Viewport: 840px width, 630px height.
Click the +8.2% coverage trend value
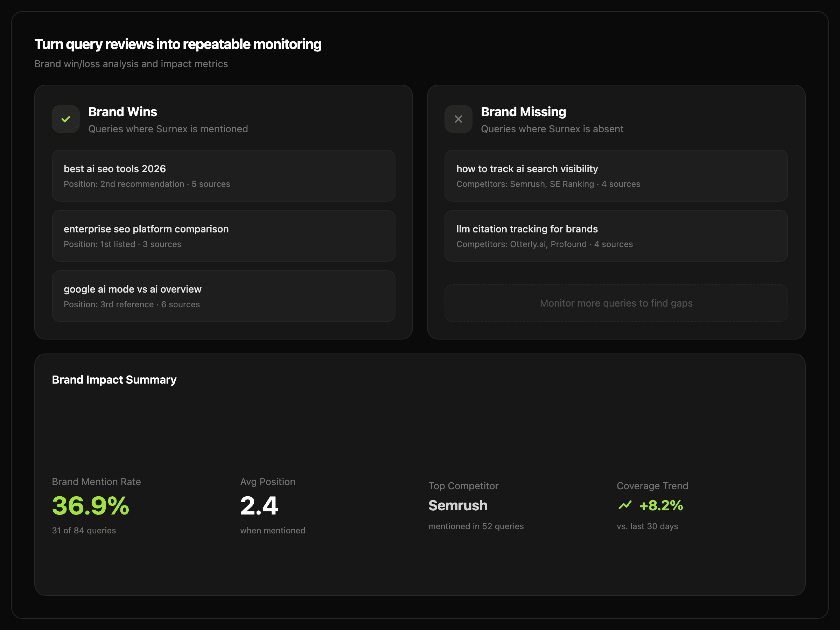point(661,505)
